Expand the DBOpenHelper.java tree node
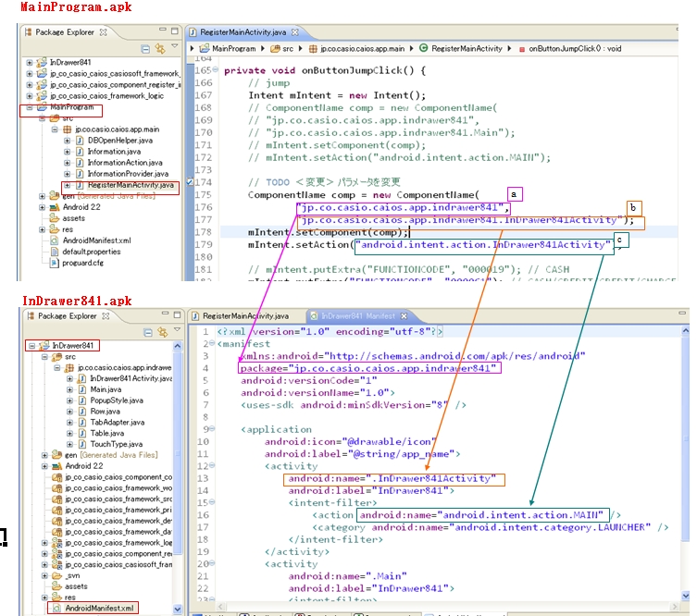The height and width of the screenshot is (616, 697). pos(68,141)
